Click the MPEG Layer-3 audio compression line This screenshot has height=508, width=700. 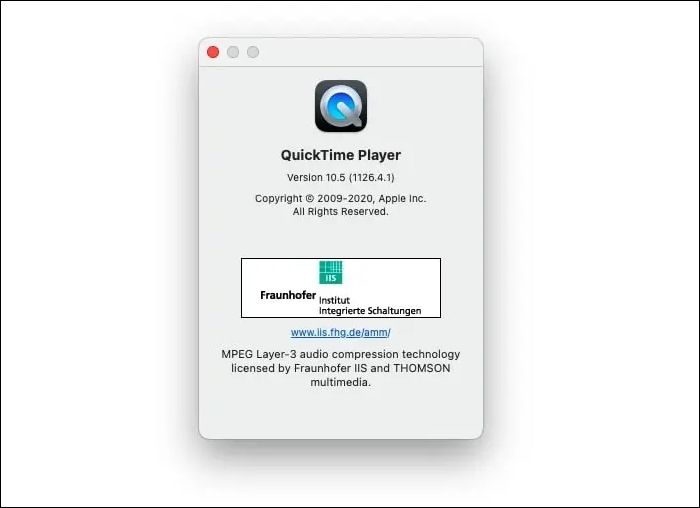pyautogui.click(x=341, y=354)
